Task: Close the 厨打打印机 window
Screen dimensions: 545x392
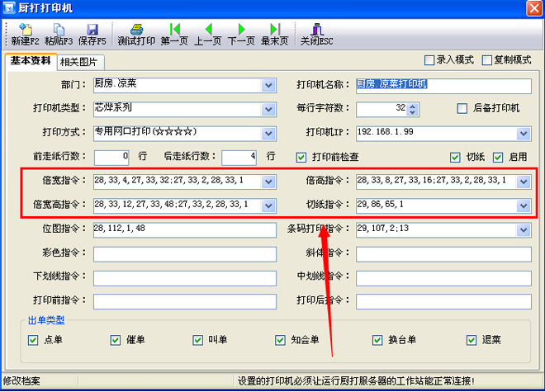Action: [534, 8]
